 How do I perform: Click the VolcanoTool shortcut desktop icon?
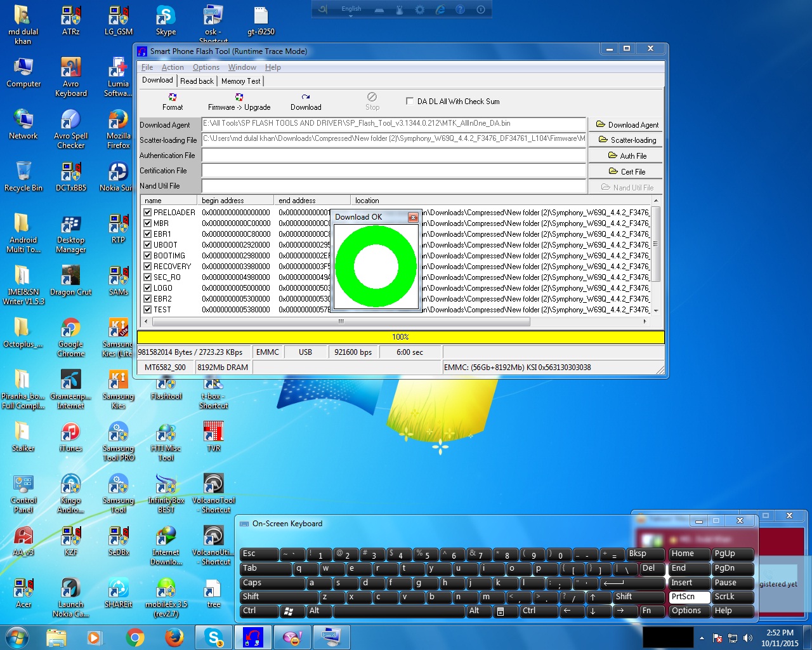[213, 494]
